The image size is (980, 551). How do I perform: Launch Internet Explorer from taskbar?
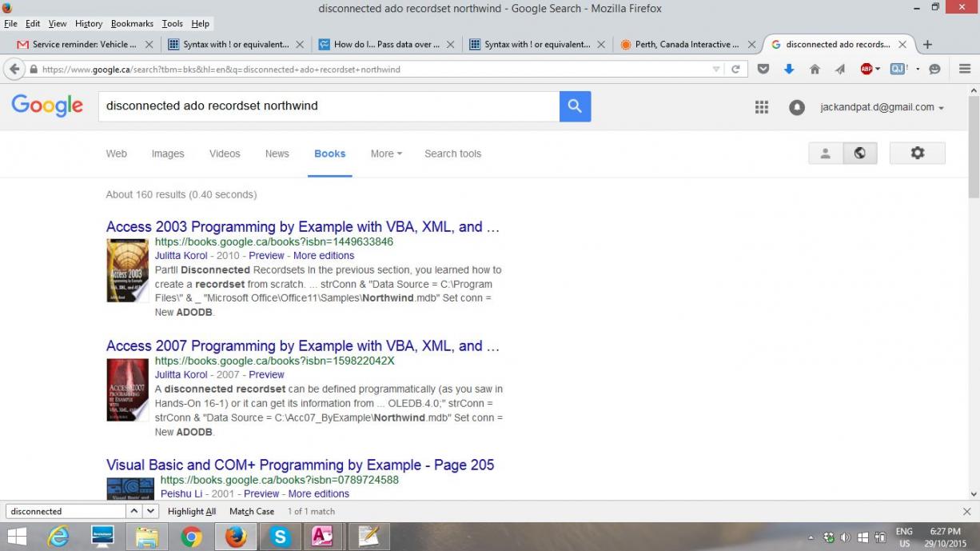coord(58,537)
